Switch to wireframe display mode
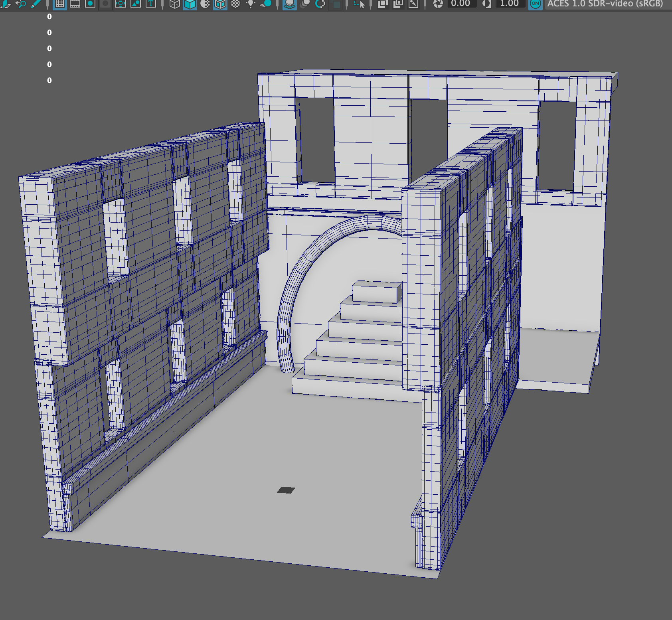 coord(174,5)
